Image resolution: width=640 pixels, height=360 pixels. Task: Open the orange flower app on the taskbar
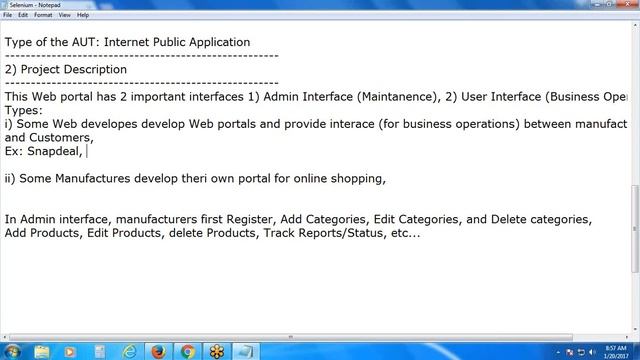point(217,352)
